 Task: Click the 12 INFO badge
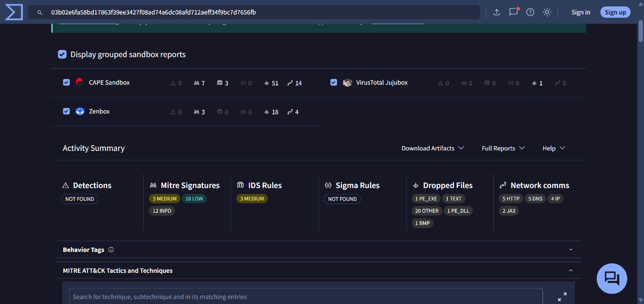tap(162, 211)
